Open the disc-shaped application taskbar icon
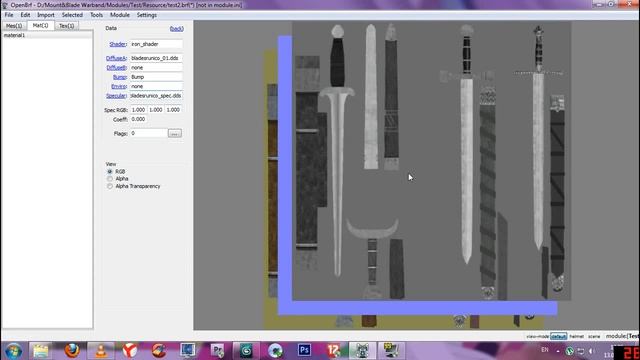The image size is (640, 360). [x=275, y=351]
